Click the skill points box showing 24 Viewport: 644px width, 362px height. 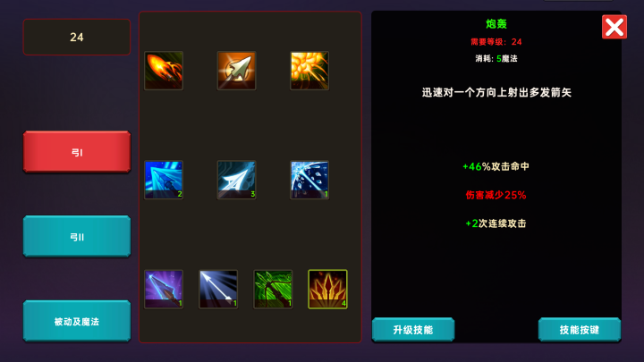77,37
